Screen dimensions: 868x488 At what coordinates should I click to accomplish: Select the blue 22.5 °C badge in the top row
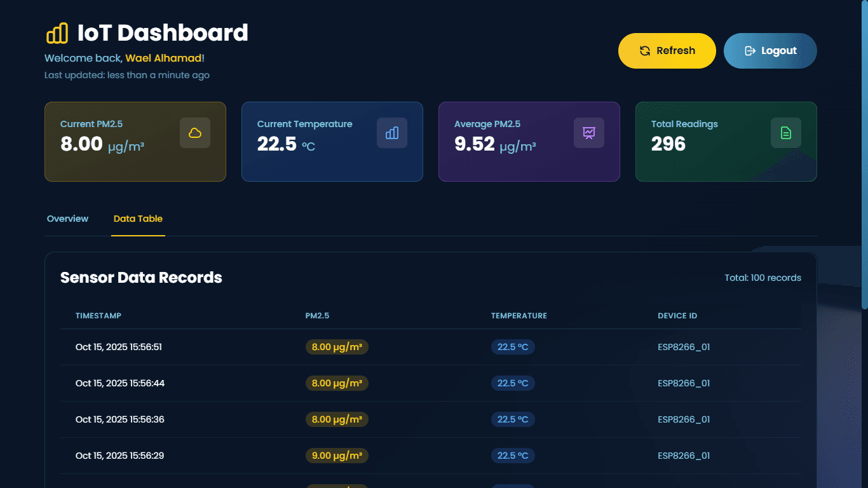pyautogui.click(x=513, y=347)
